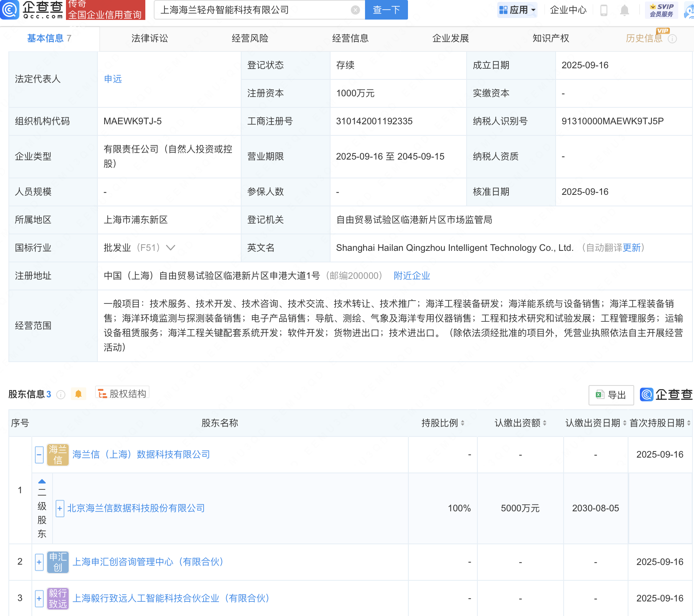Collapse the 海兰信 shareholder row

pyautogui.click(x=39, y=455)
